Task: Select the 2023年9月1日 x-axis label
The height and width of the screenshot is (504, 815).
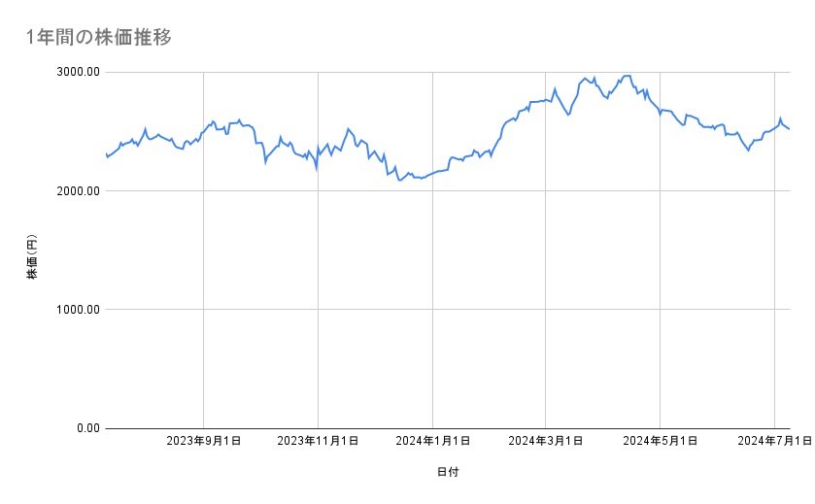Action: tap(204, 441)
